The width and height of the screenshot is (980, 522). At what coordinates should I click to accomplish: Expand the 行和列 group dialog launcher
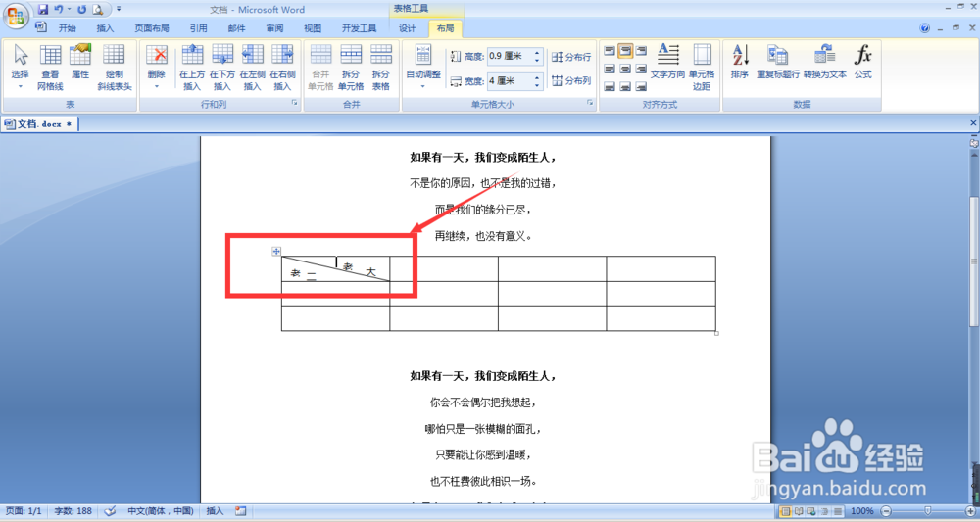[294, 103]
